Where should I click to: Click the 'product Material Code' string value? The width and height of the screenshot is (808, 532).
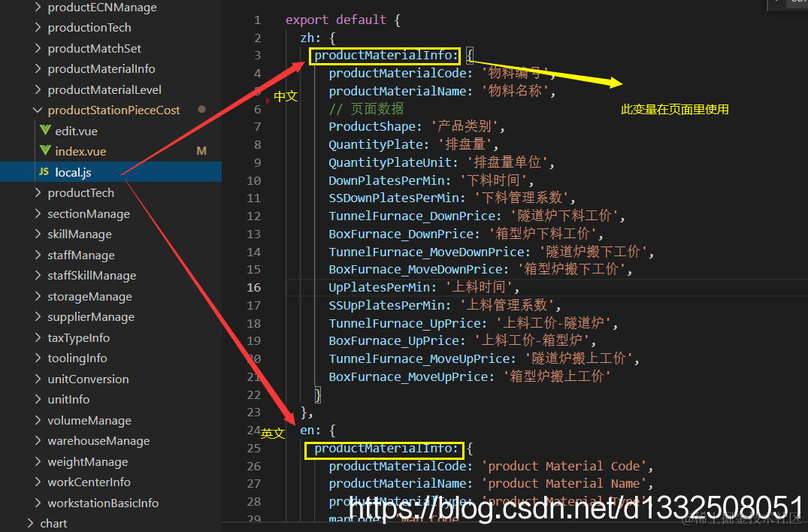coord(564,466)
